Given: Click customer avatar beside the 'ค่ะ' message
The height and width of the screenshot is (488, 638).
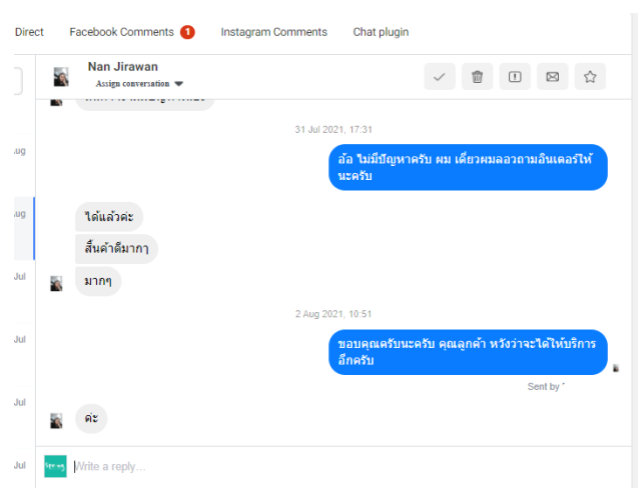Looking at the screenshot, I should (x=57, y=421).
